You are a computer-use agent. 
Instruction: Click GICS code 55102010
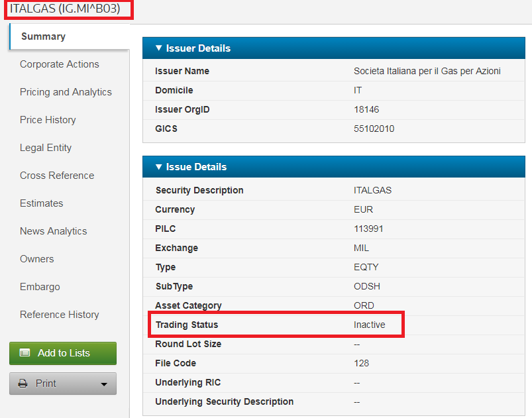coord(374,129)
